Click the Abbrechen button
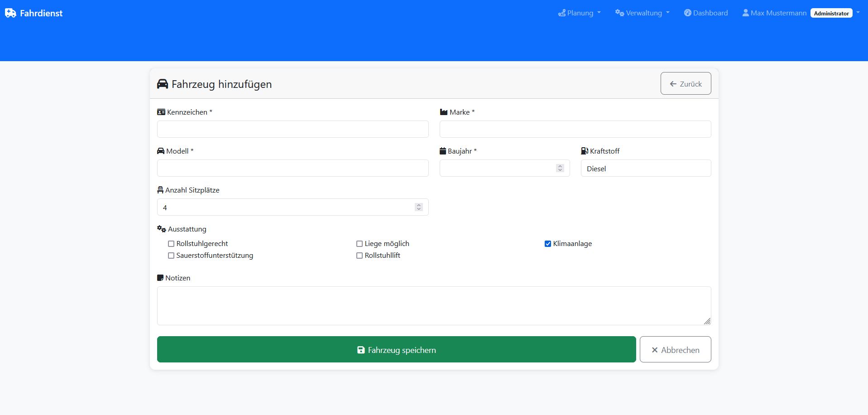 675,349
